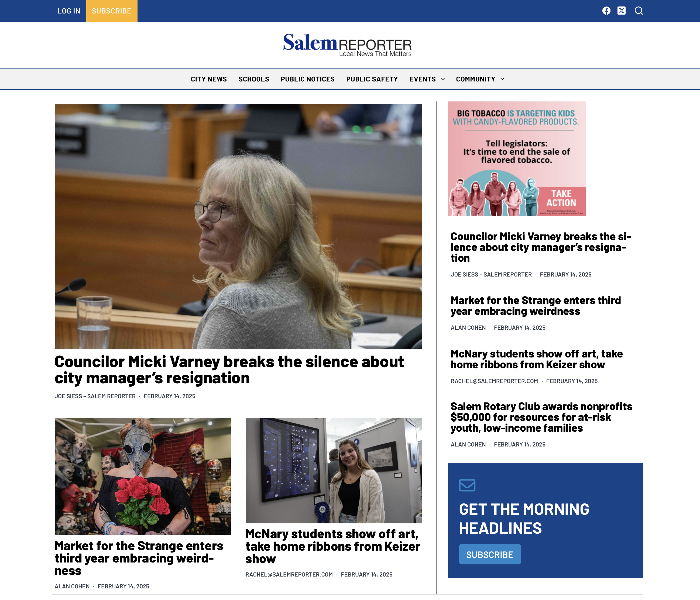The width and height of the screenshot is (700, 600).
Task: Open the plague mask Market photo
Action: pyautogui.click(x=143, y=476)
